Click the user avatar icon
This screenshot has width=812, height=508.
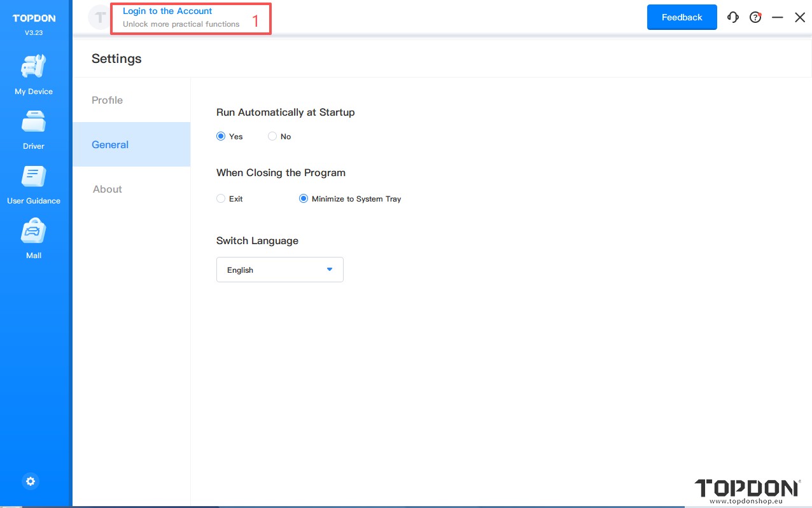click(x=99, y=18)
